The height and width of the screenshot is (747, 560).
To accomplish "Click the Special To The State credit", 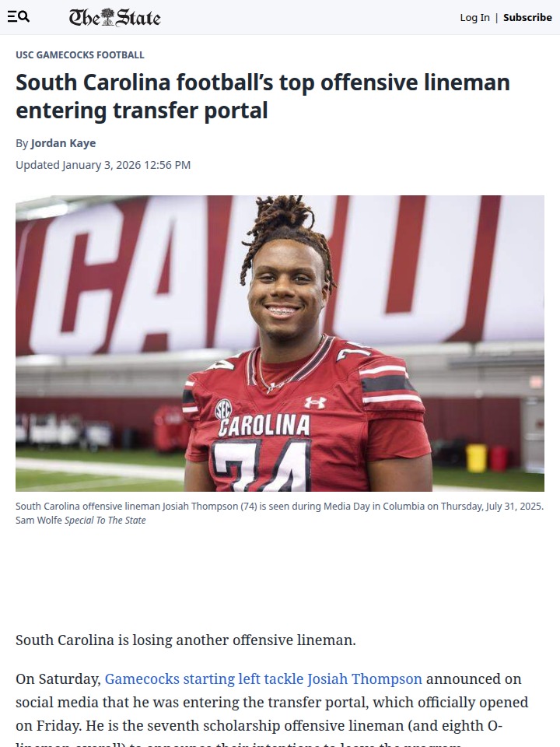I will tap(105, 521).
